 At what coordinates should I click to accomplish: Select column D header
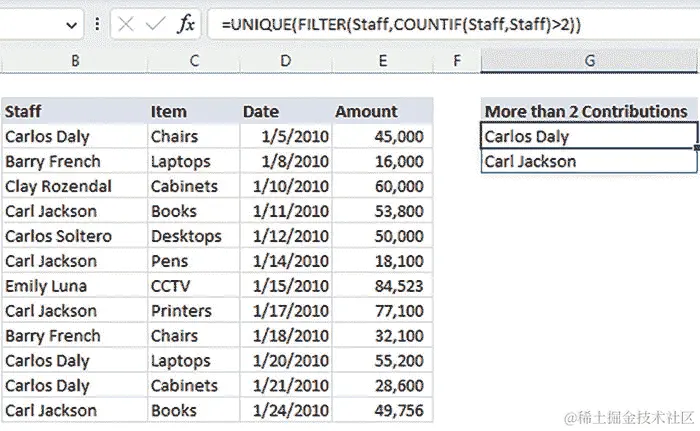click(285, 61)
